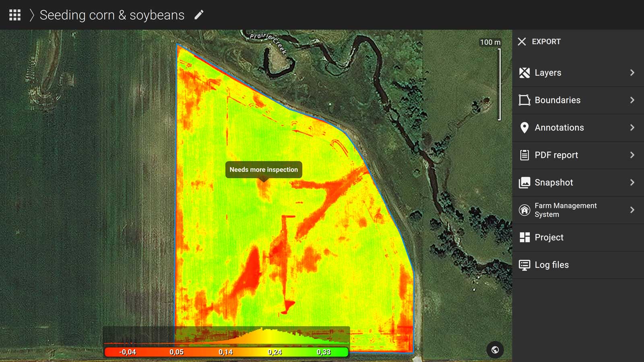Click the Project grid icon
The width and height of the screenshot is (644, 362).
tap(524, 237)
